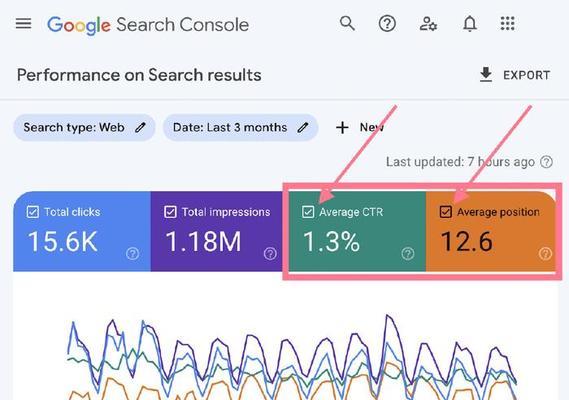
Task: Toggle the Average position checkbox
Action: [446, 212]
